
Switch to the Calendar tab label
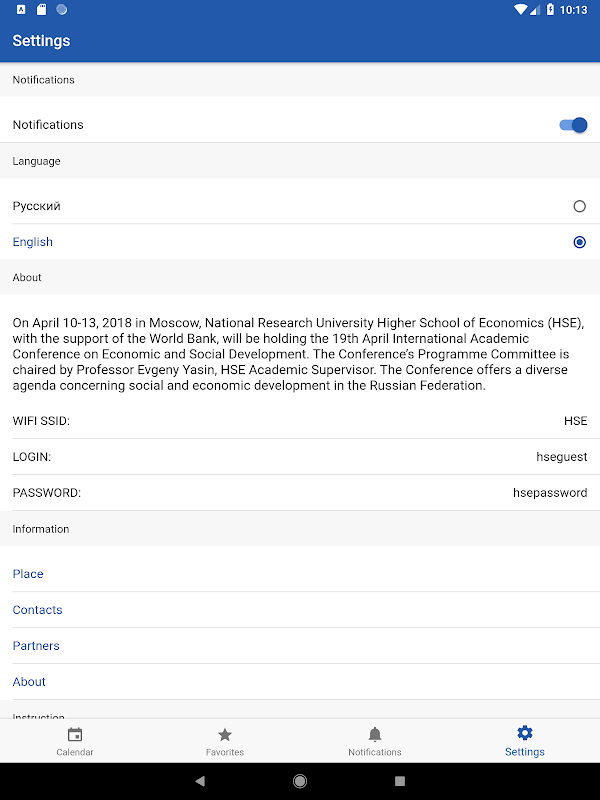click(75, 752)
